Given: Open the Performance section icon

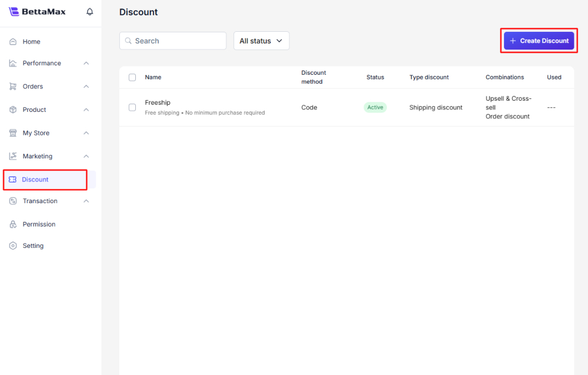Looking at the screenshot, I should [x=13, y=63].
